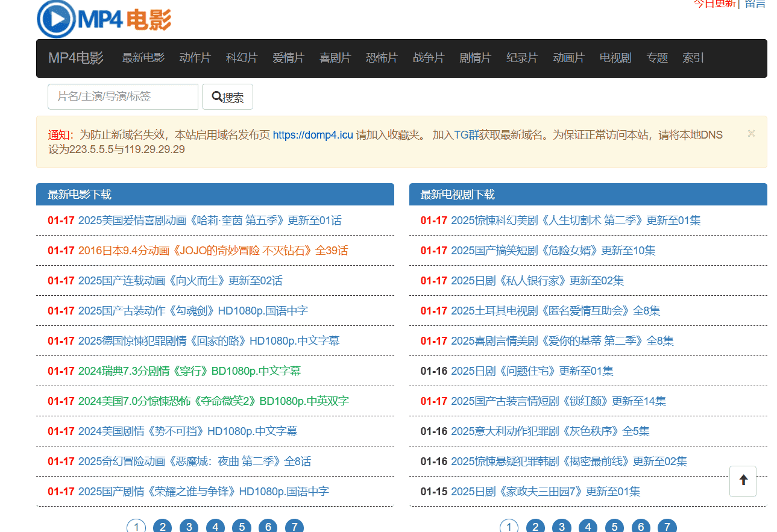Open 《危险女婿》 short drama entry
Viewport: 777px width, 532px height.
pyautogui.click(x=553, y=251)
